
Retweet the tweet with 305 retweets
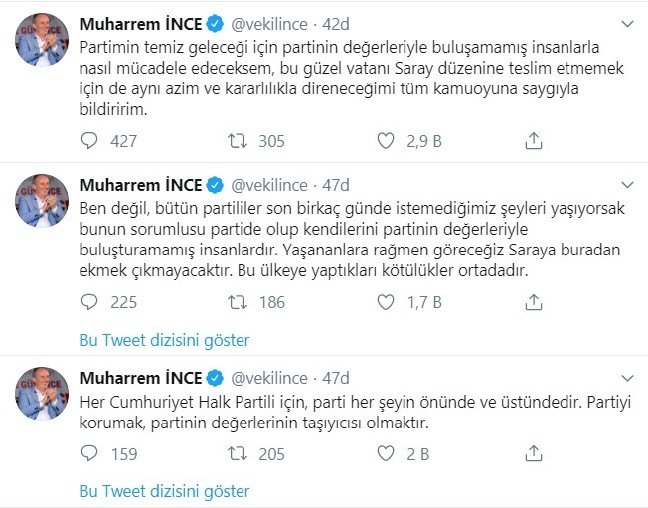(x=238, y=140)
